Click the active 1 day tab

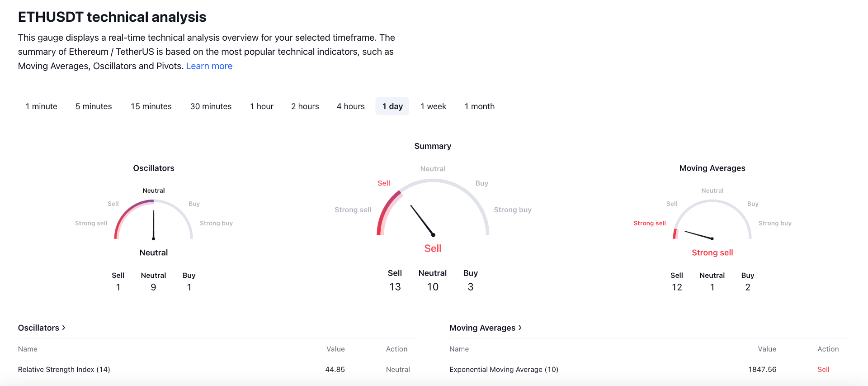point(392,106)
